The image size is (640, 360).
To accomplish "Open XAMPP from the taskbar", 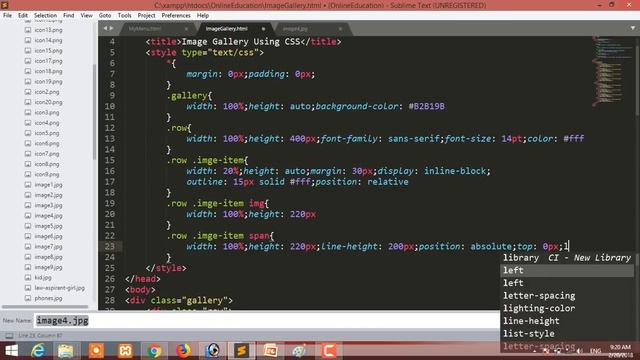I will click(125, 350).
